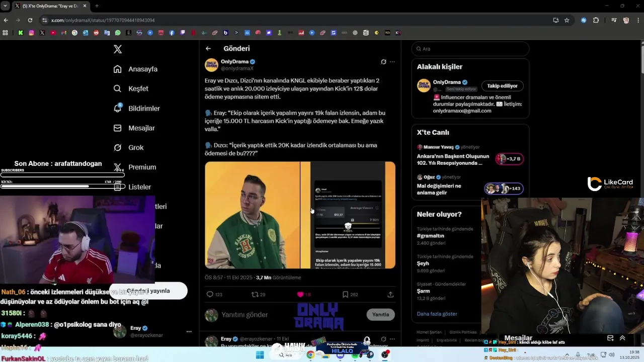Click the x.com address bar URL
This screenshot has width=644, height=362.
coord(103,20)
